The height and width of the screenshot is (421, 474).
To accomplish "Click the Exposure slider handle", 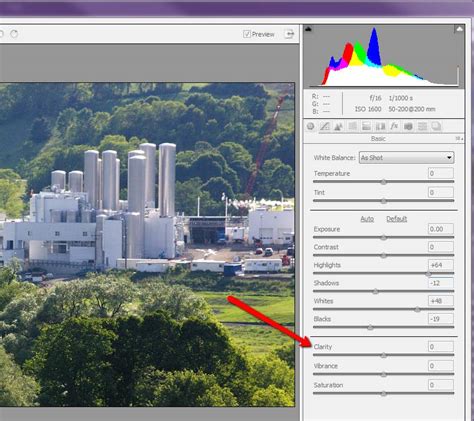I will click(x=384, y=238).
